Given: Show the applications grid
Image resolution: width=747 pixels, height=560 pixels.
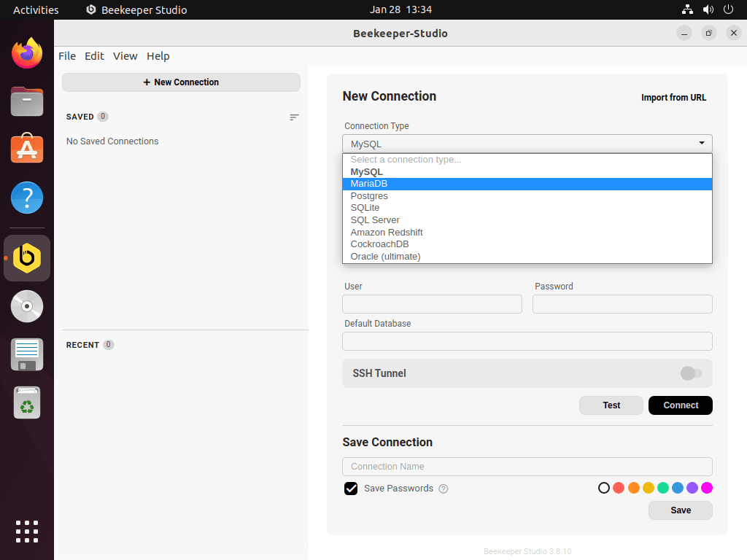Looking at the screenshot, I should (27, 532).
